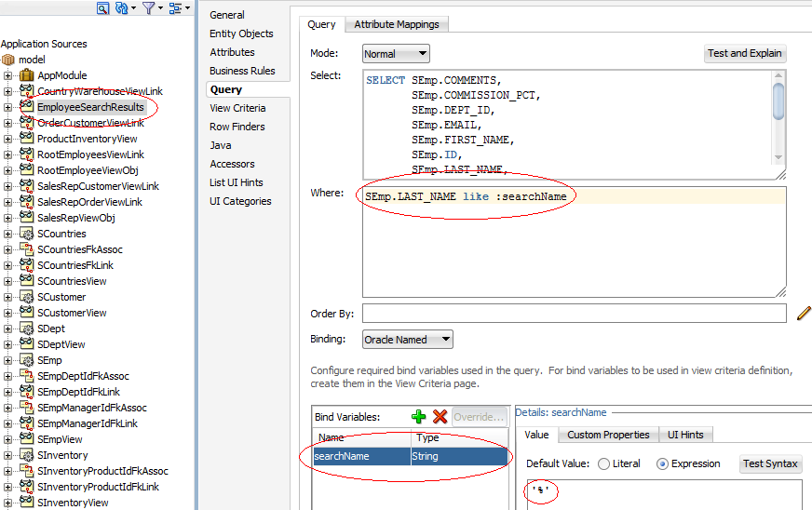Viewport: 812px width, 510px height.
Task: Click the SCountries entity object icon
Action: click(26, 234)
